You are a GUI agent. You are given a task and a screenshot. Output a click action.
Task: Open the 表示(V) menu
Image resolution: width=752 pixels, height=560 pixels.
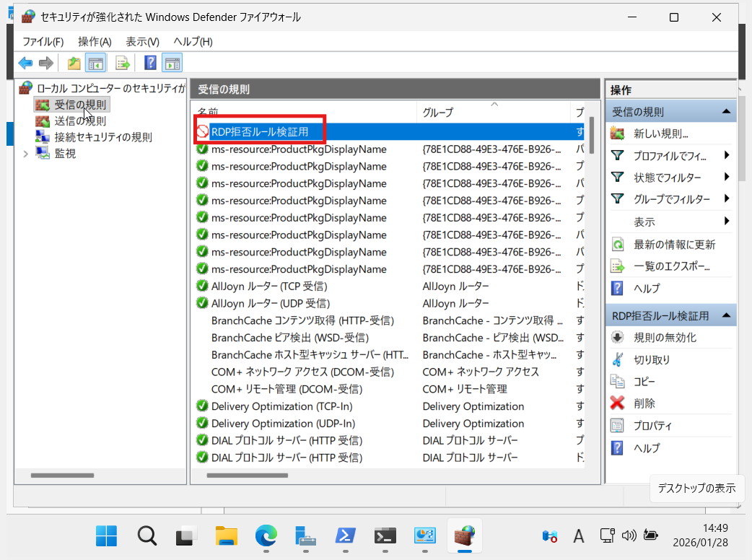142,42
